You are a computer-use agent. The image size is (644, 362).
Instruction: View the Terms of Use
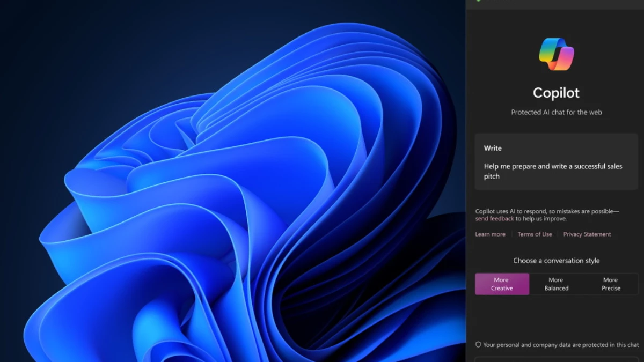tap(535, 234)
